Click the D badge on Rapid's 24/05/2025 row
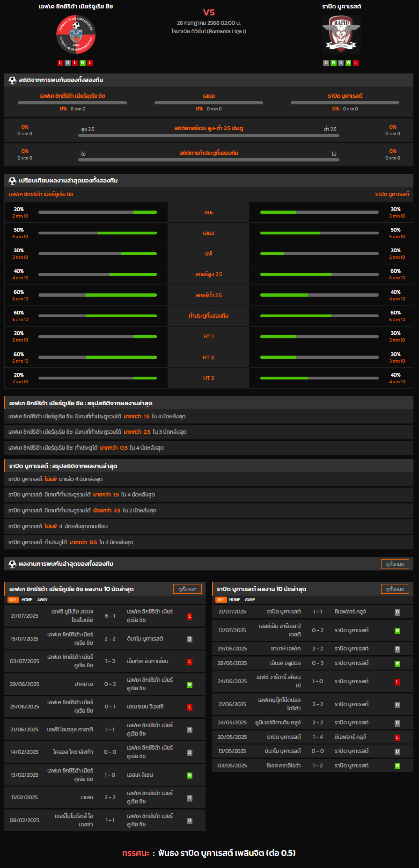The width and height of the screenshot is (419, 868). tap(397, 723)
